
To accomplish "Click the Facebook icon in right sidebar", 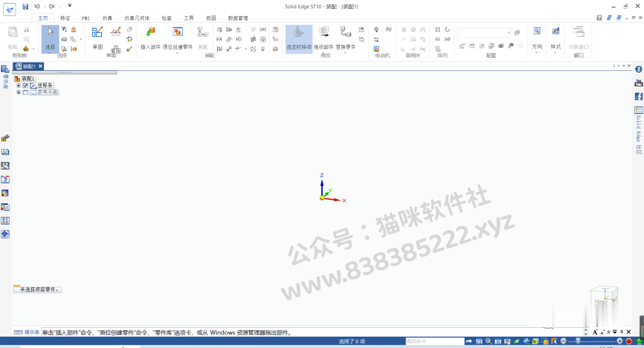I will [639, 97].
